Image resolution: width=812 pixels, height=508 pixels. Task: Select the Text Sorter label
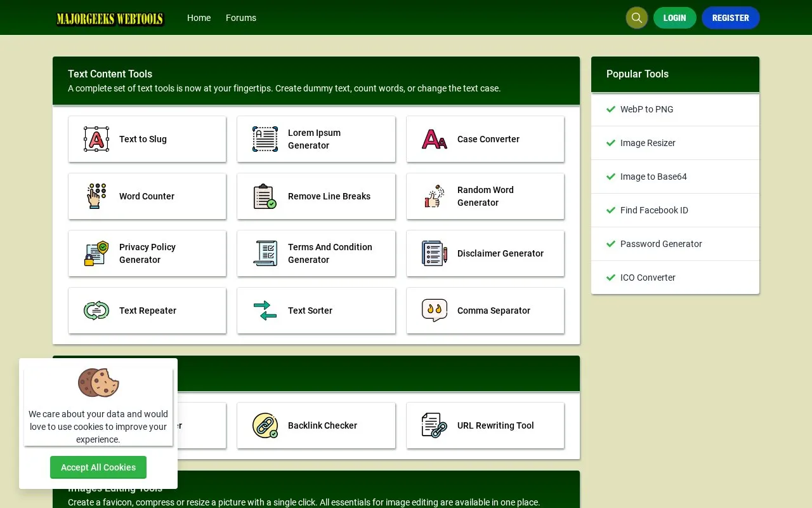[x=310, y=311]
